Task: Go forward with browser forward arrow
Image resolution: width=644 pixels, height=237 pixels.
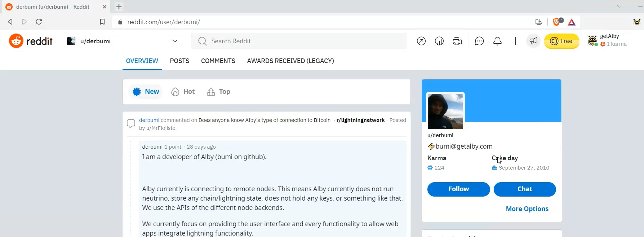Action: [x=25, y=22]
